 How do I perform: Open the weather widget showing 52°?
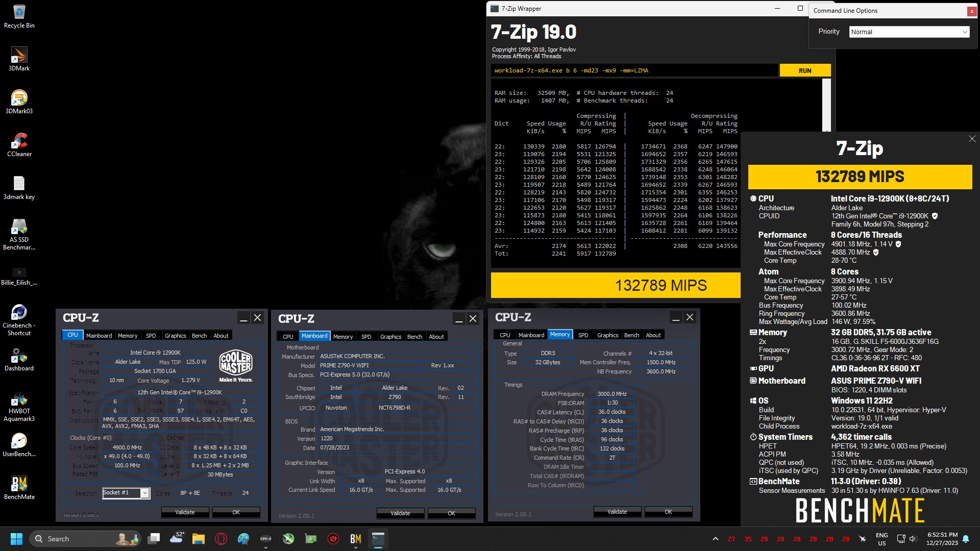[x=177, y=538]
